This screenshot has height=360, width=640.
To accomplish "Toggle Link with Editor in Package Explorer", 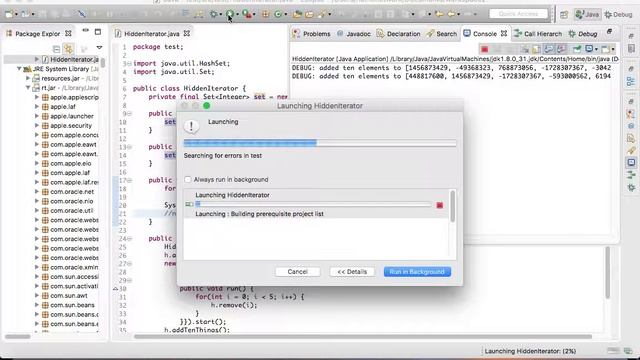I will pos(69,49).
